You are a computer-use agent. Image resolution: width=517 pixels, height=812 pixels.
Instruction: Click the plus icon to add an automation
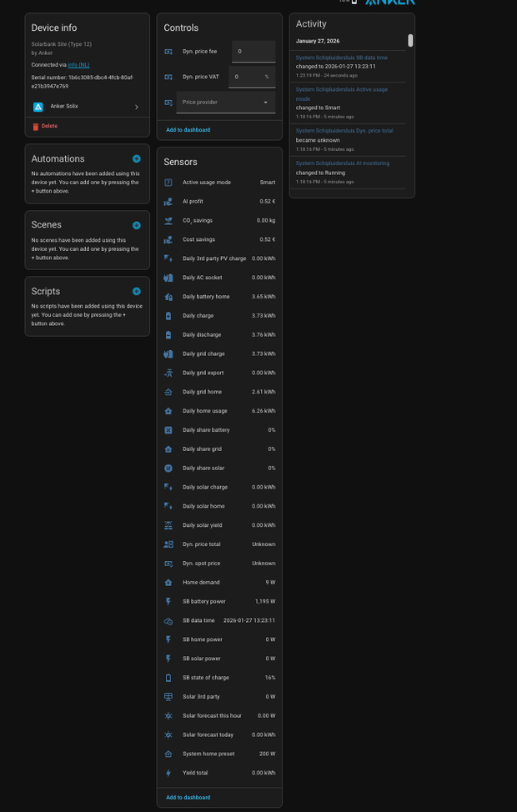click(136, 158)
